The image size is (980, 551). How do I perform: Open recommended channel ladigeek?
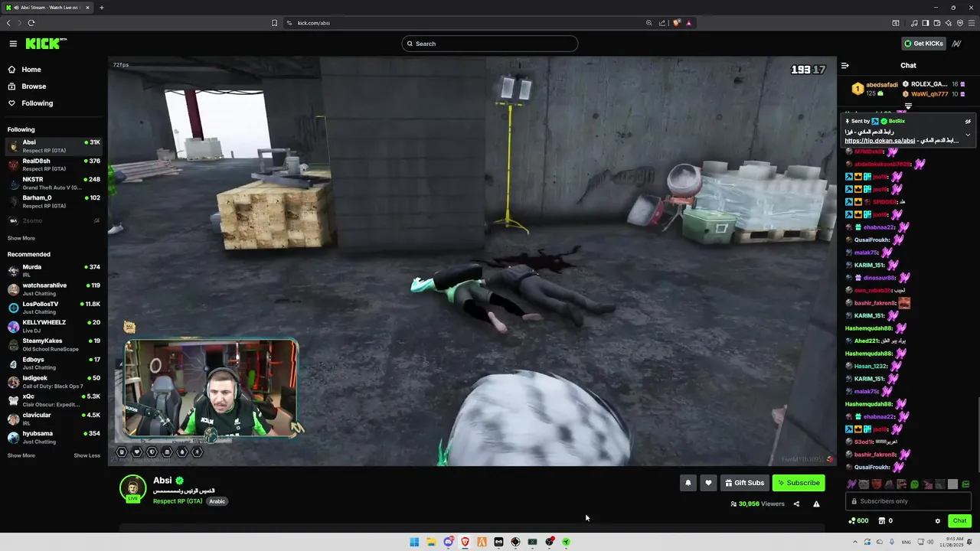[x=54, y=381]
